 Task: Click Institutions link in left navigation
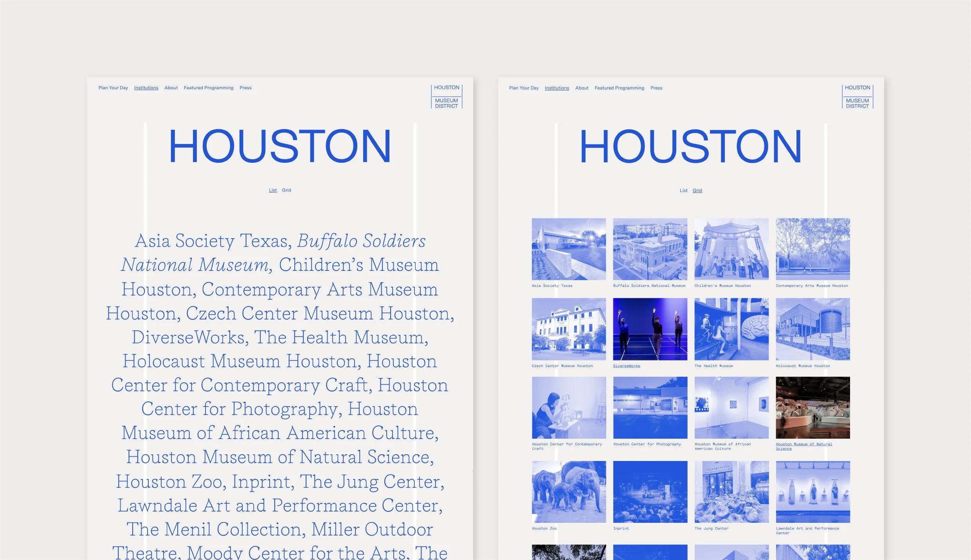(x=146, y=88)
